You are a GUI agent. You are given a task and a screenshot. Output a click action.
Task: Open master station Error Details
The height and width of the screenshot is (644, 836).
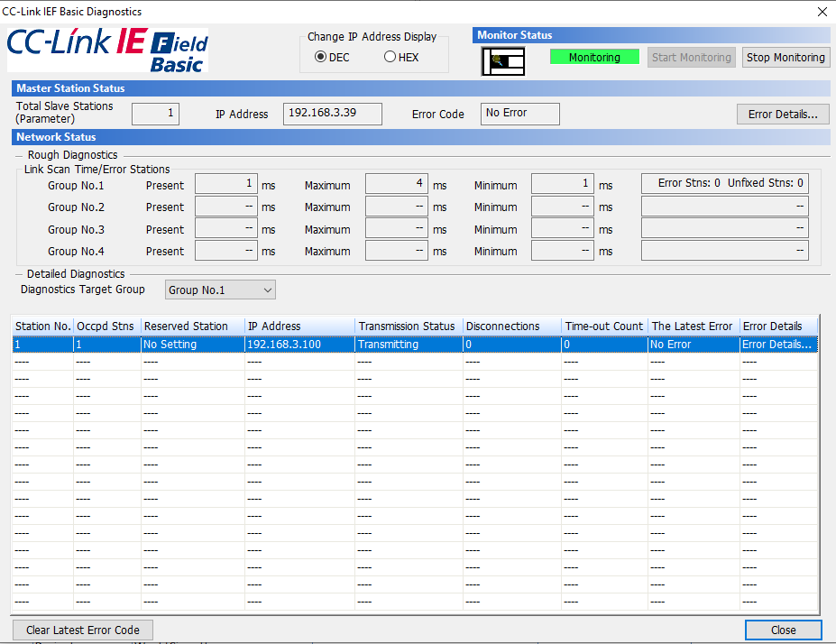(x=783, y=114)
